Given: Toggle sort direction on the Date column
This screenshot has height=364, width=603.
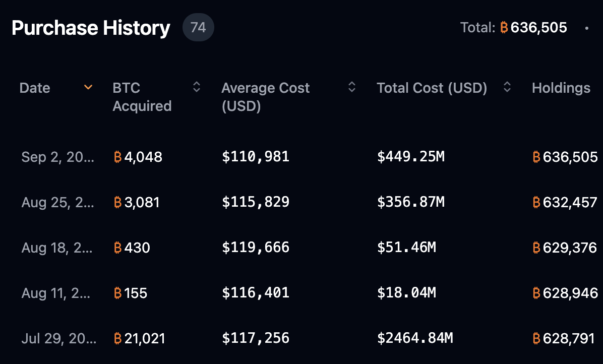Looking at the screenshot, I should 88,87.
